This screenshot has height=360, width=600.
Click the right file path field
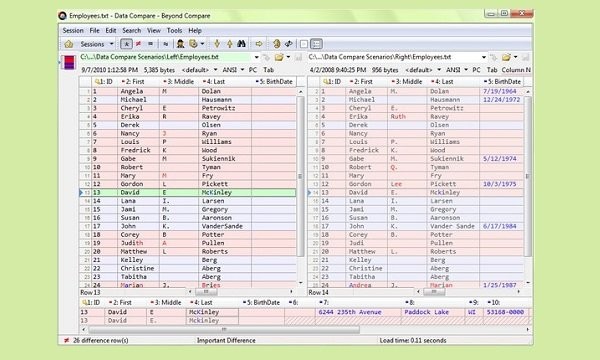point(393,57)
